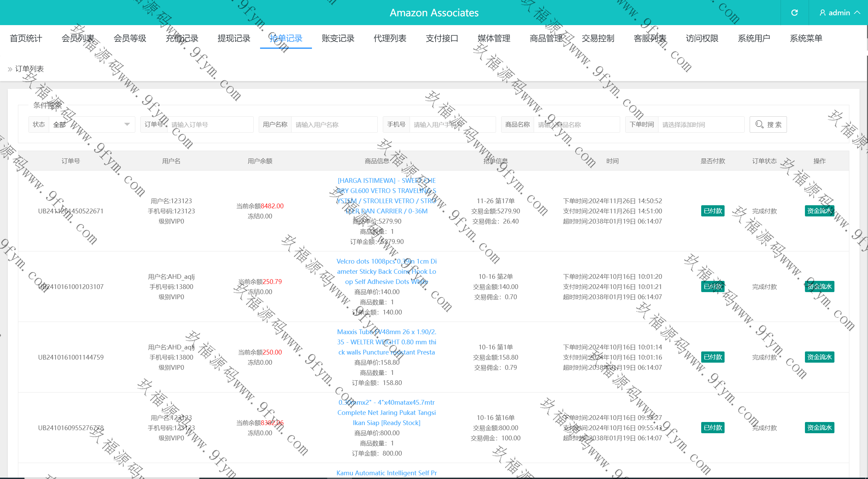Go to 商品管理 menu
This screenshot has width=868, height=479.
546,38
